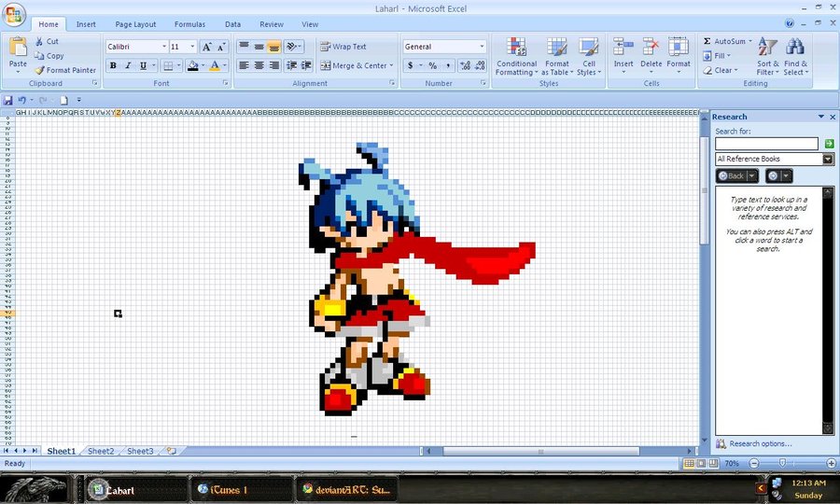The height and width of the screenshot is (504, 840).
Task: Toggle Wrap Text option
Action: point(325,47)
